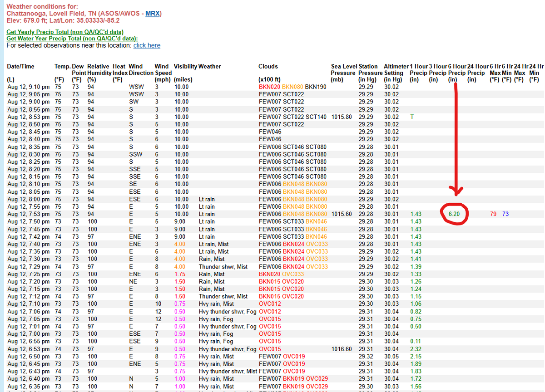Open Get Water Year Precip Total link
Screen dimensions: 545x392
coord(72,39)
